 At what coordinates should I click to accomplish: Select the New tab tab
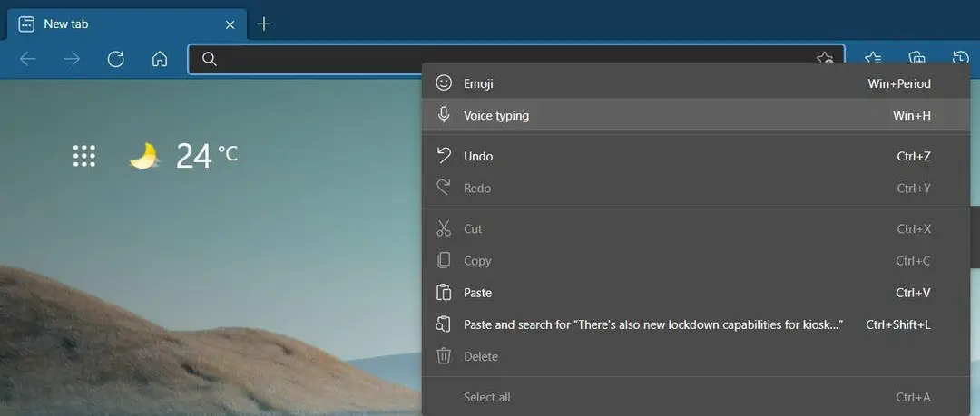(x=127, y=25)
